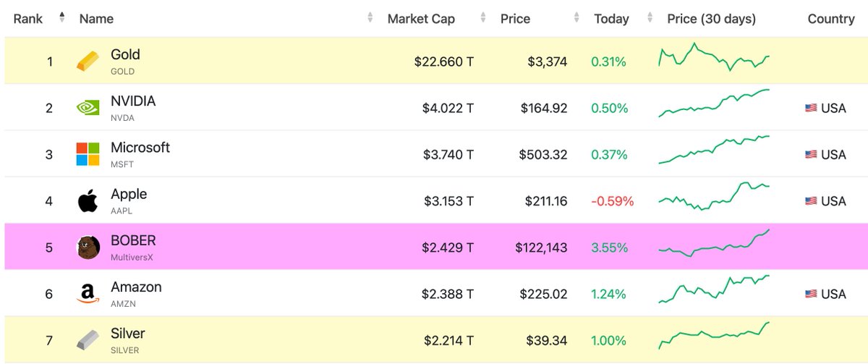Click the AMZN ticker symbol
This screenshot has width=868, height=364.
coord(123,304)
